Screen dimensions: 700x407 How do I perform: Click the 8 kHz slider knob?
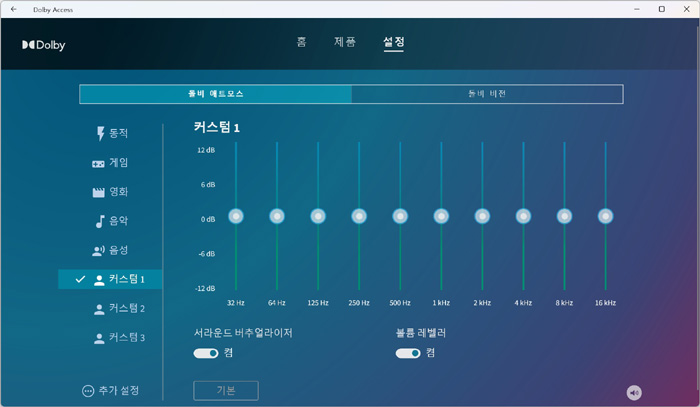pyautogui.click(x=565, y=216)
